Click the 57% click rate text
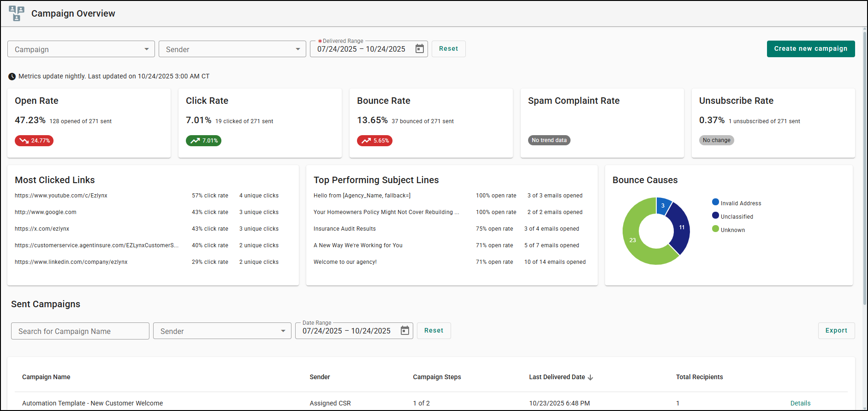This screenshot has width=868, height=411. click(210, 196)
